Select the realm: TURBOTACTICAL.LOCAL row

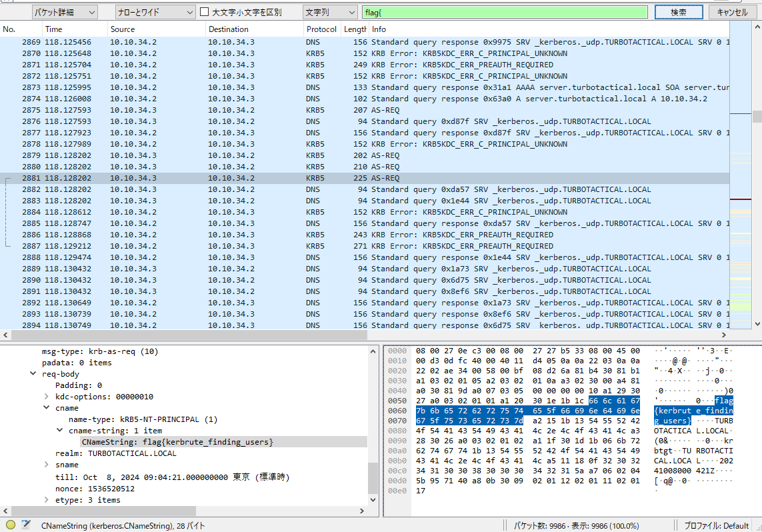tap(115, 453)
